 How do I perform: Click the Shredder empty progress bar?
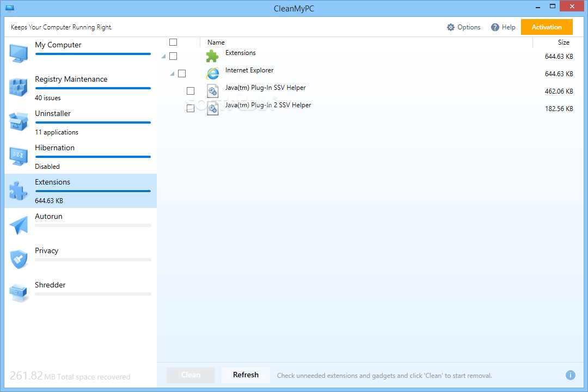click(x=93, y=294)
